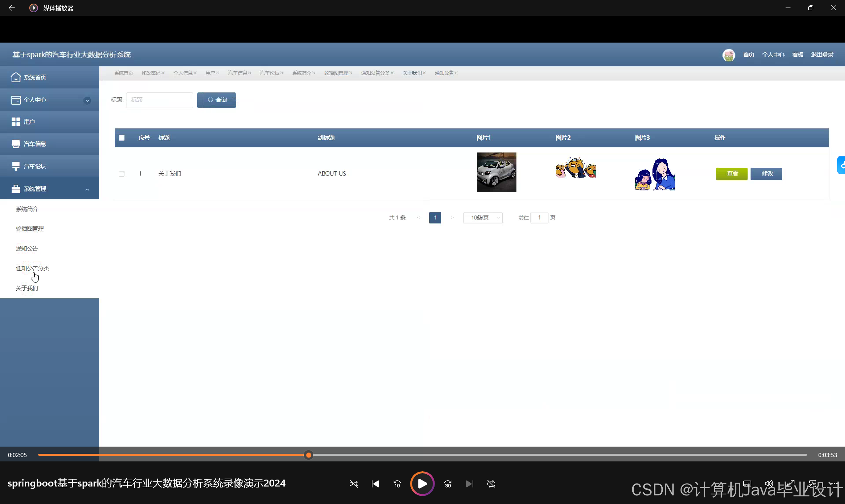Click the shuffle playback icon
This screenshot has width=845, height=504.
coord(353,484)
